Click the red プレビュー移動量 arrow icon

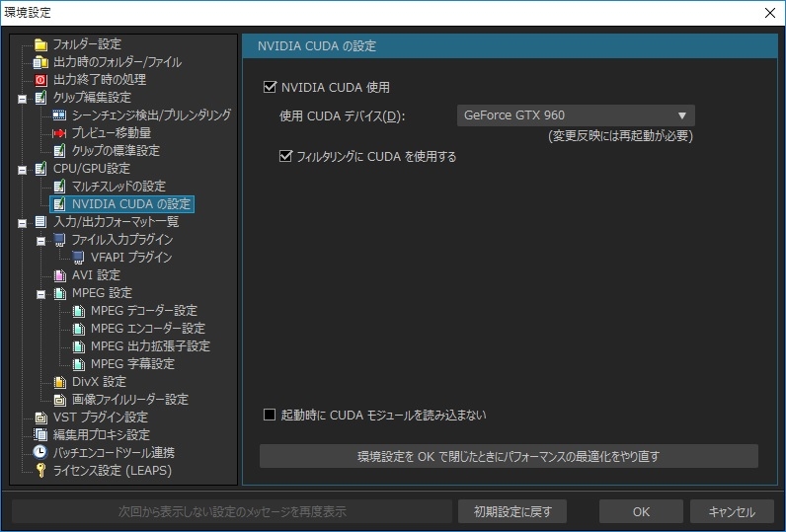(59, 133)
